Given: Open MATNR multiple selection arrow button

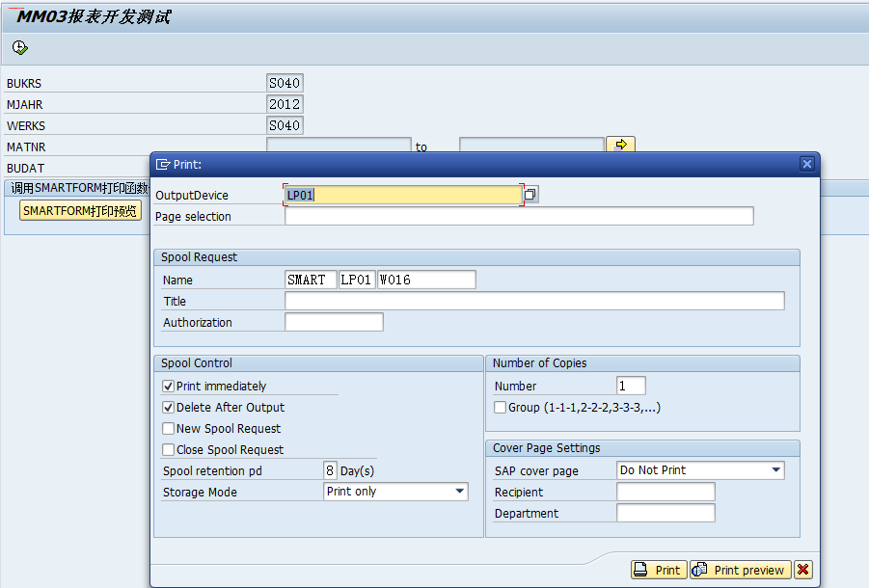Looking at the screenshot, I should tap(621, 145).
